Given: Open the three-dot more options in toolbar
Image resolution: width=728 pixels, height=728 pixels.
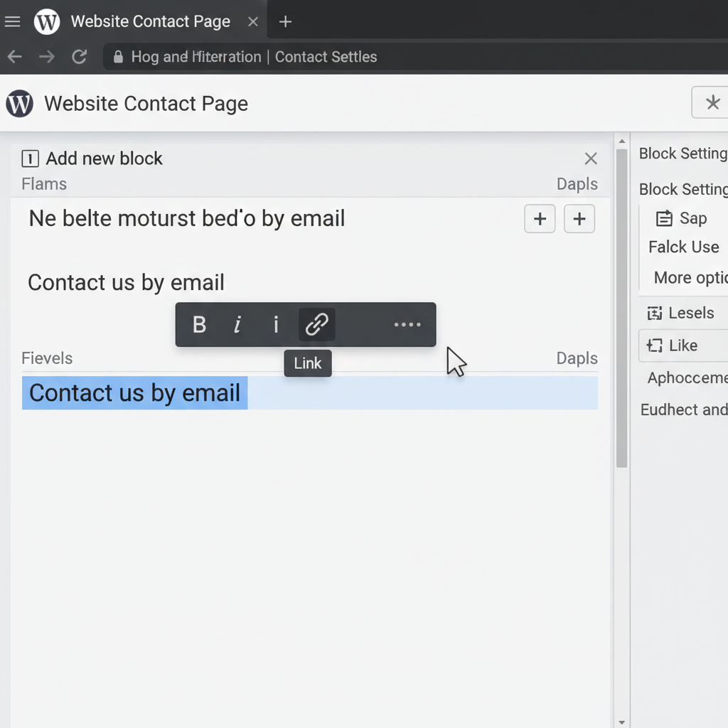Looking at the screenshot, I should point(407,325).
